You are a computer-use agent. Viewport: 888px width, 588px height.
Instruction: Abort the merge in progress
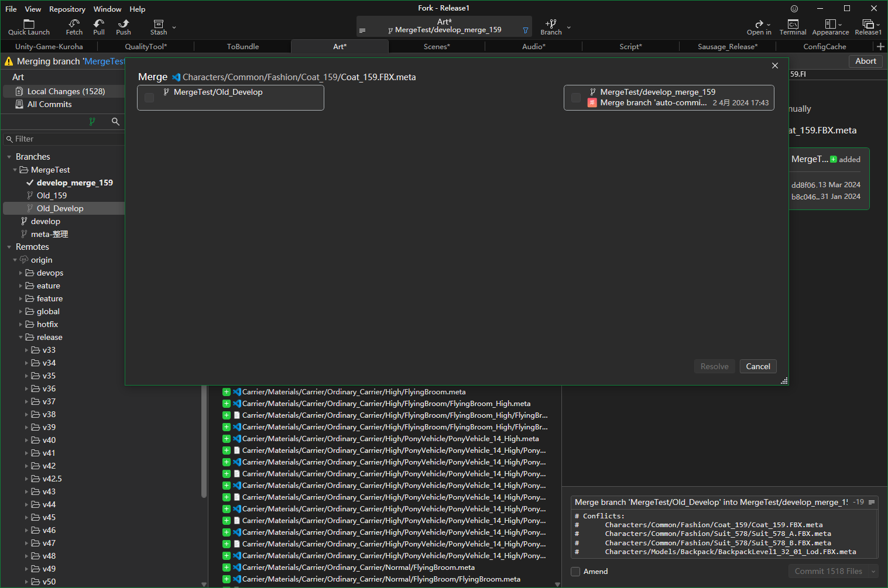coord(865,61)
